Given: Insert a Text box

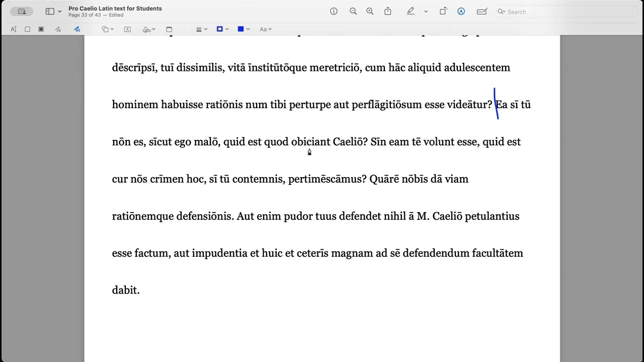Looking at the screenshot, I should pos(127,29).
